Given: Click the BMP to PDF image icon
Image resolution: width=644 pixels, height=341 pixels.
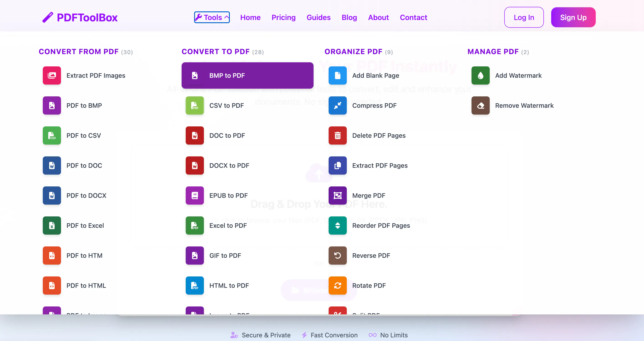Looking at the screenshot, I should 195,75.
